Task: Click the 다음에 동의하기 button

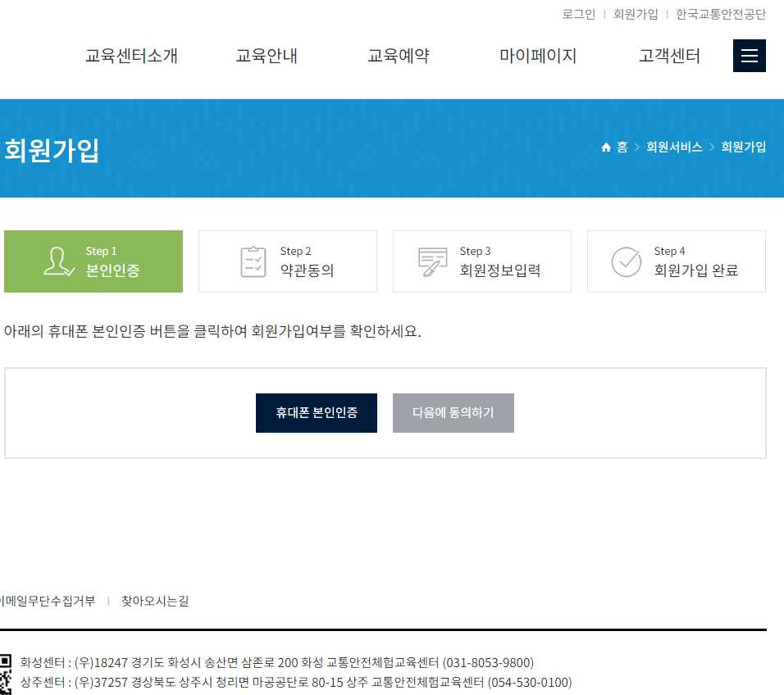Action: tap(454, 413)
